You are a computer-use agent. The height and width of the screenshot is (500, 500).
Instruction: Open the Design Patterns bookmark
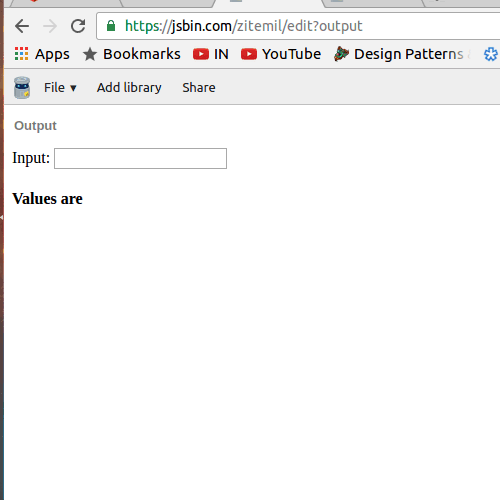[x=402, y=54]
